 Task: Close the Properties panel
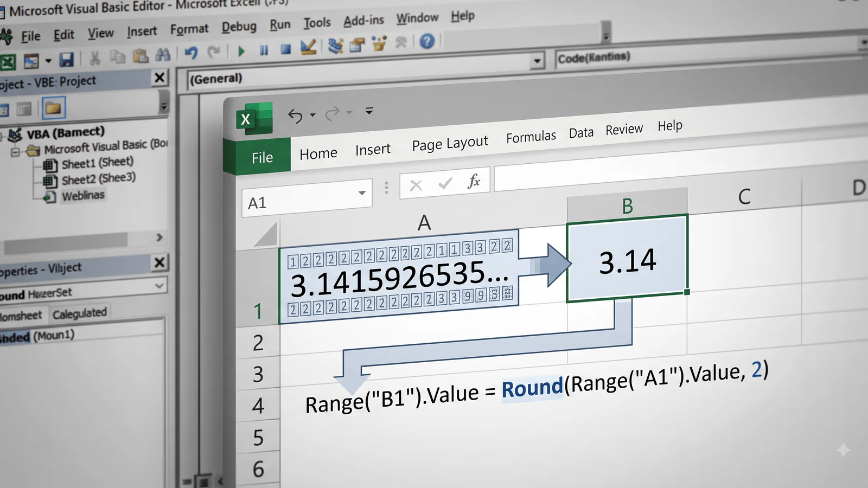159,262
